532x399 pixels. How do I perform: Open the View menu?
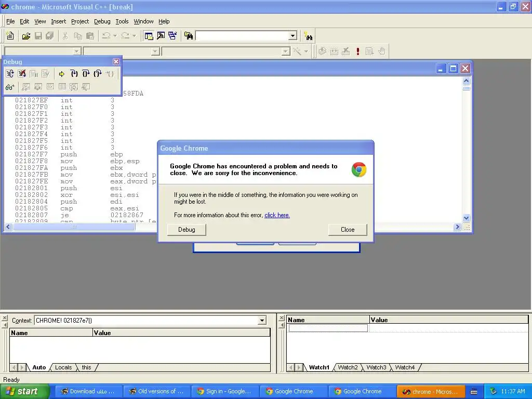point(40,21)
